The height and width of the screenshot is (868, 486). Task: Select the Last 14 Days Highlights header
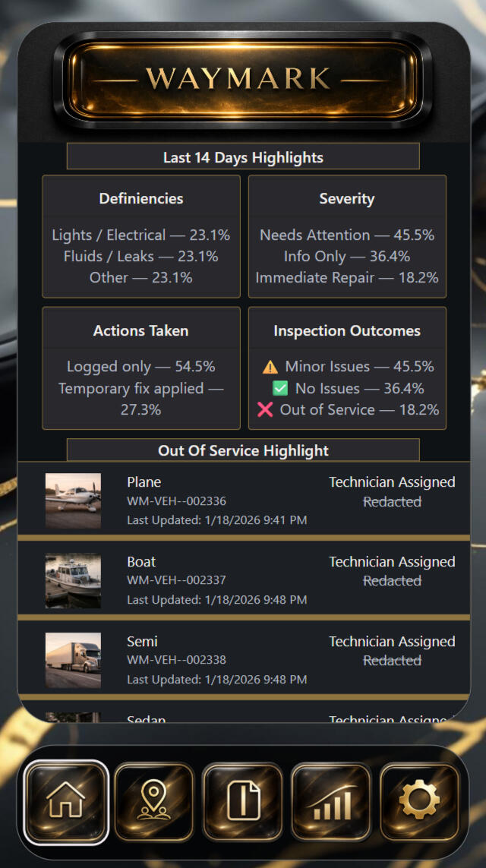click(243, 156)
